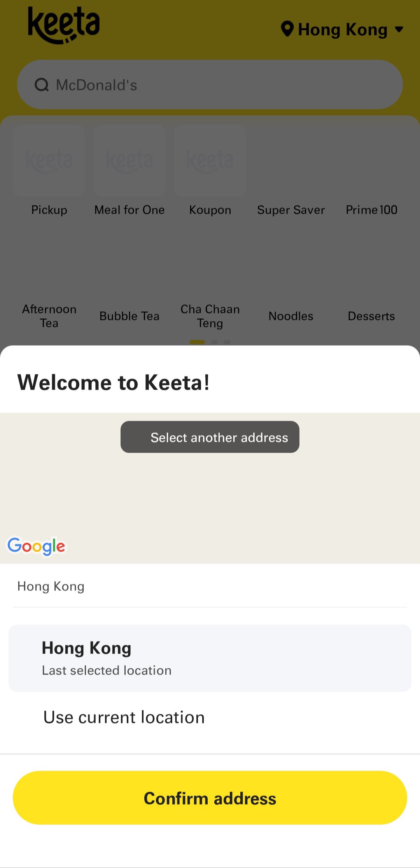Choose the Bubble Tea category
The height and width of the screenshot is (868, 420).
pyautogui.click(x=129, y=316)
